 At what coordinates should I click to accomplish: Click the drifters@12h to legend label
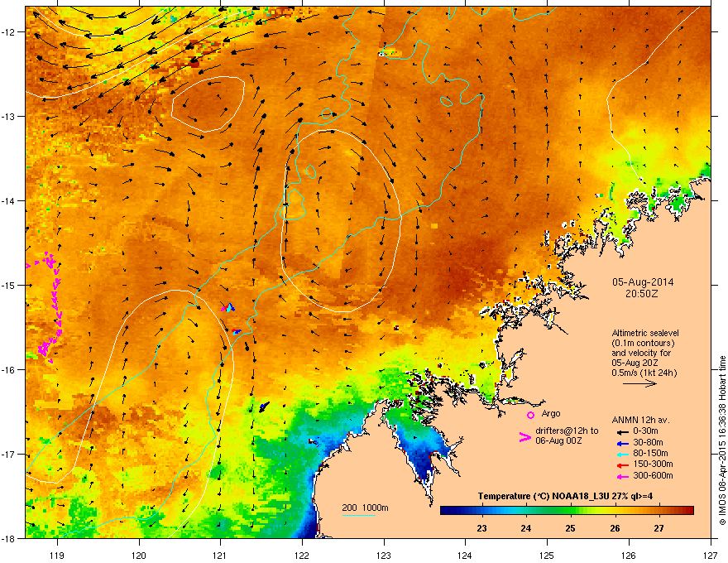coord(567,431)
